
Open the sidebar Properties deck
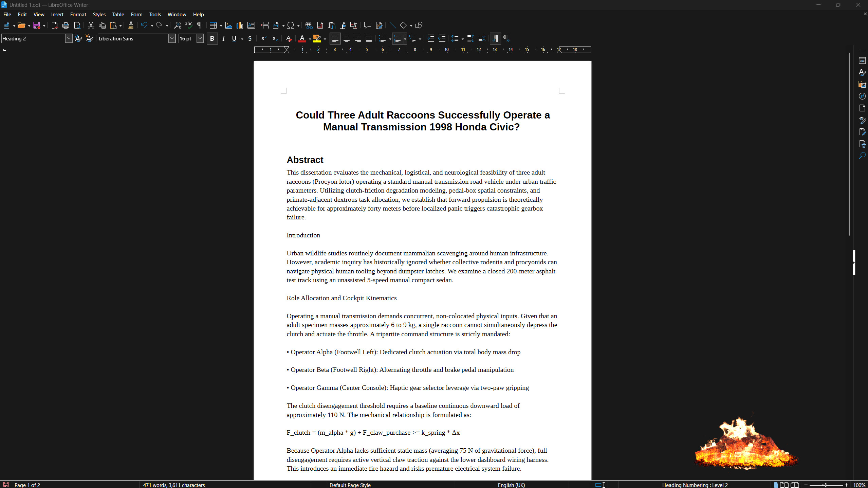862,60
